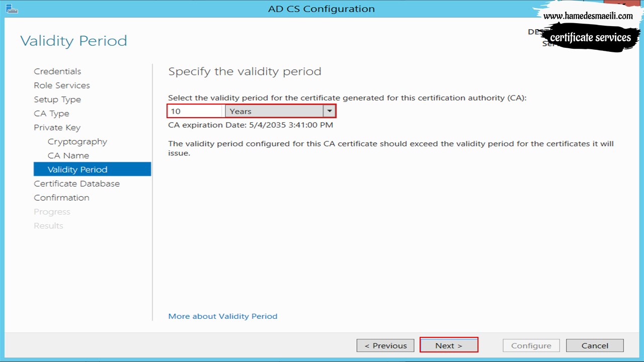Select the Setup Type step
Image resolution: width=644 pixels, height=362 pixels.
pos(57,100)
